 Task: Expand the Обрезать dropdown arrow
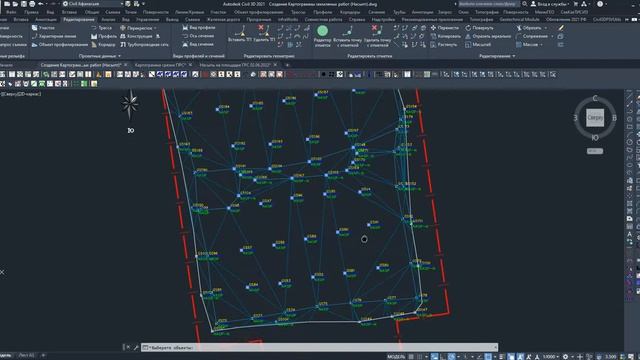[546, 28]
